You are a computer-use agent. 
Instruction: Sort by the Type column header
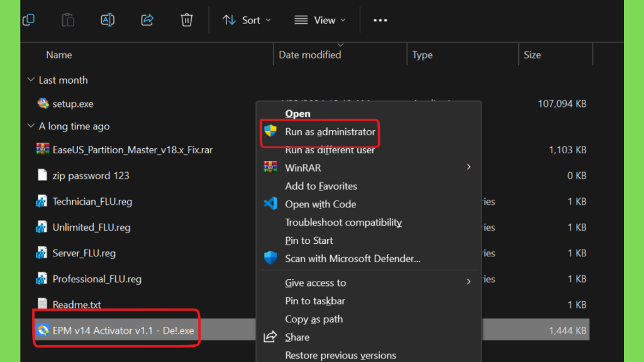click(x=422, y=55)
